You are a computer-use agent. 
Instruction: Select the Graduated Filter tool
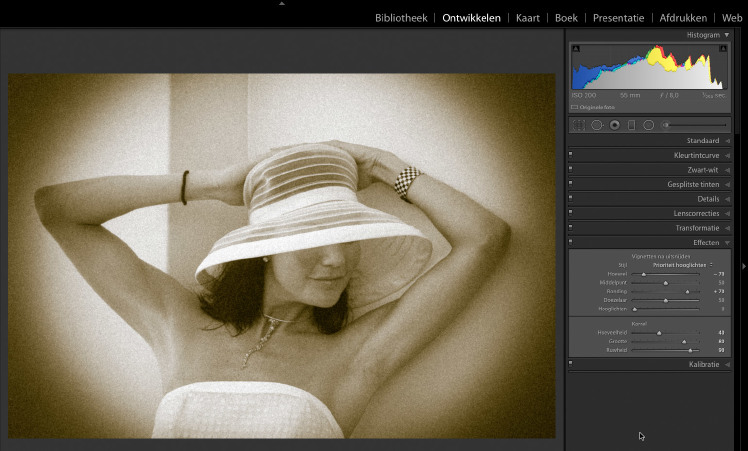631,125
